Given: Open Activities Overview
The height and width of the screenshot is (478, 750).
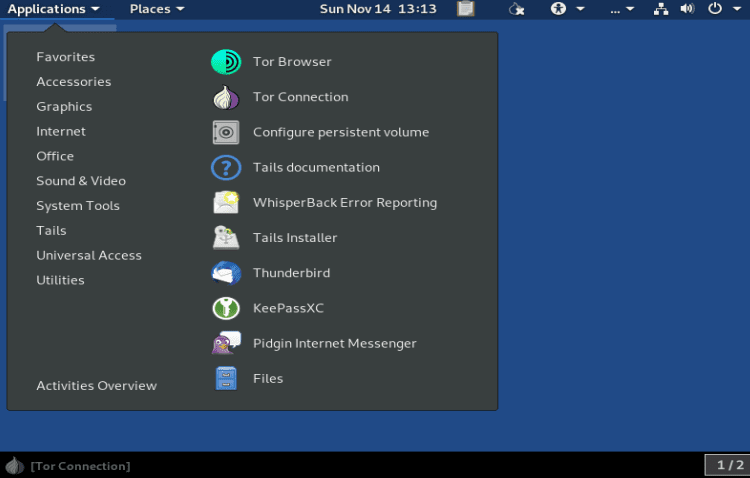Looking at the screenshot, I should pos(97,386).
